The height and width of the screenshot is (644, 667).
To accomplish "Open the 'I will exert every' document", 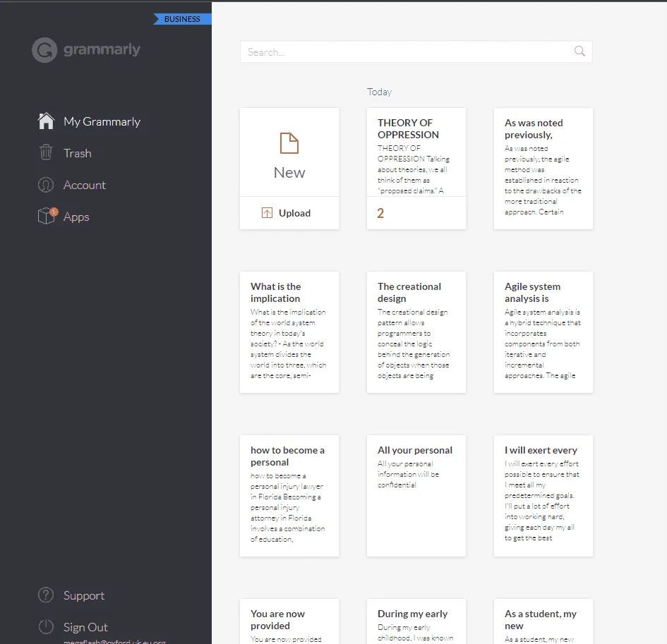I will pos(543,496).
